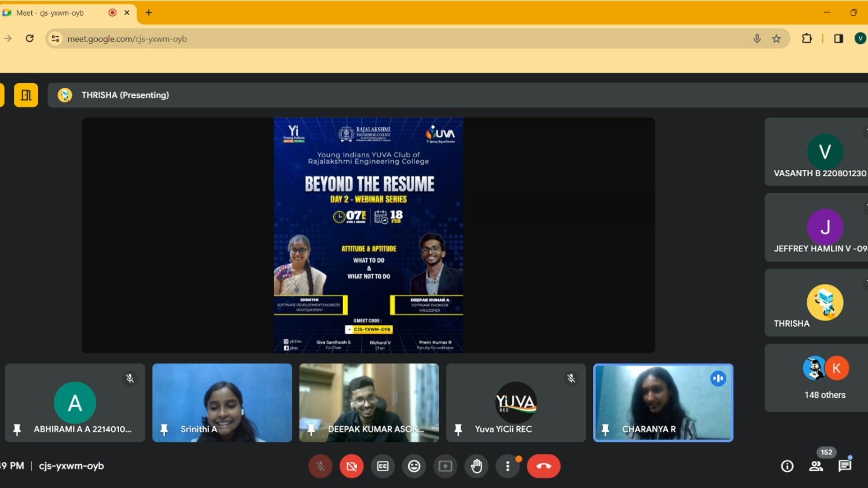The height and width of the screenshot is (488, 868).
Task: Select VASANTH B participant tile
Action: point(816,152)
